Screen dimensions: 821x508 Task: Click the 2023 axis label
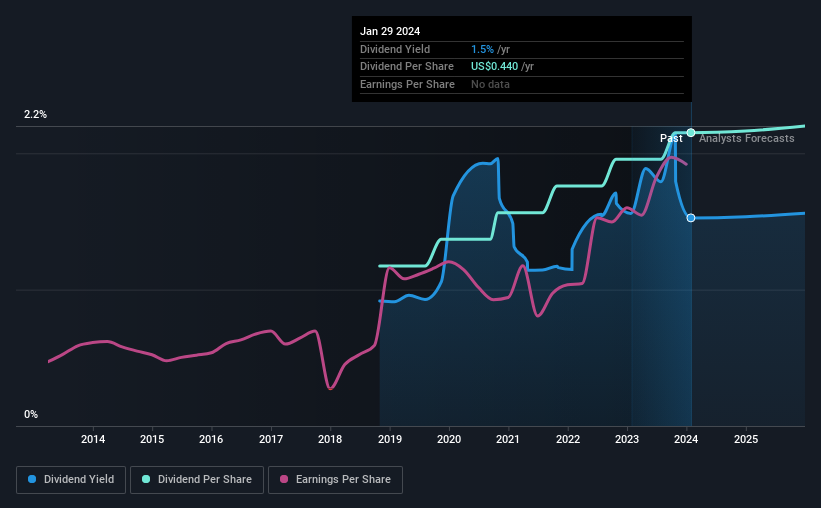(x=627, y=439)
